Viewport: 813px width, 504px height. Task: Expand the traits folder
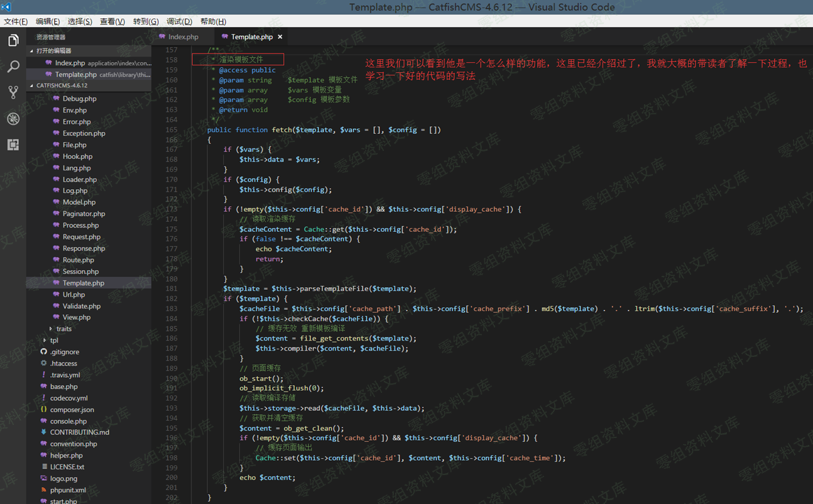tap(63, 329)
